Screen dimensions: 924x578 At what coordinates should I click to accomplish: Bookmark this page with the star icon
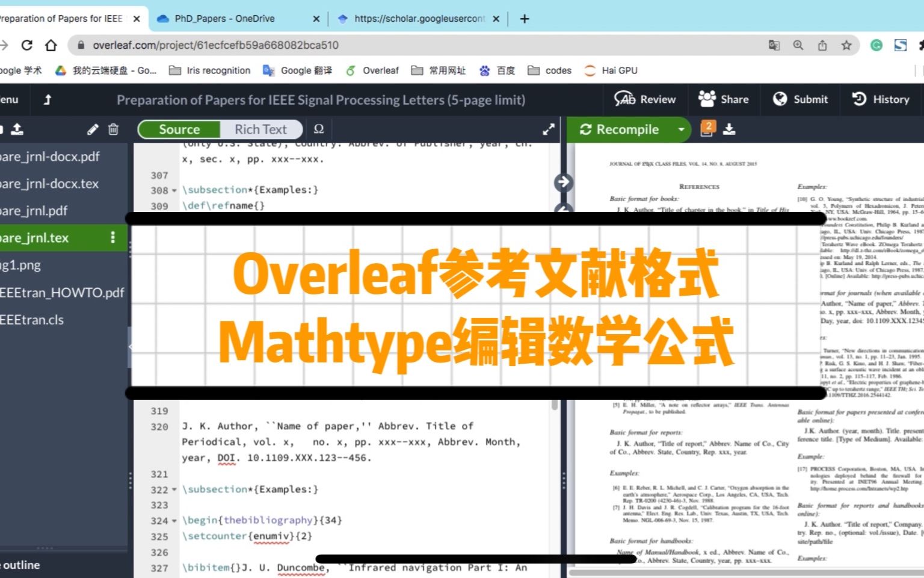click(846, 45)
